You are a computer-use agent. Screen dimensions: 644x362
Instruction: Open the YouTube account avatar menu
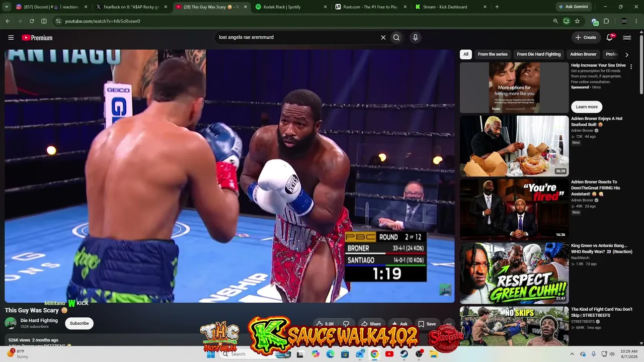[627, 37]
